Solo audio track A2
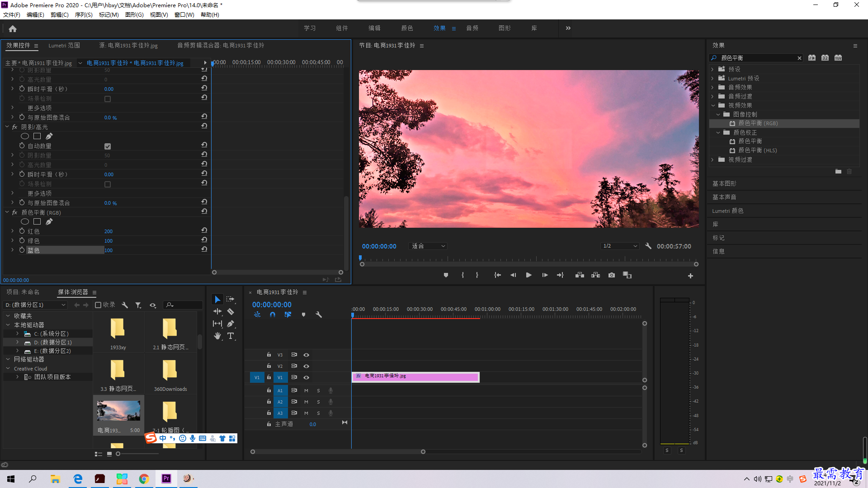The width and height of the screenshot is (868, 488). [x=318, y=402]
